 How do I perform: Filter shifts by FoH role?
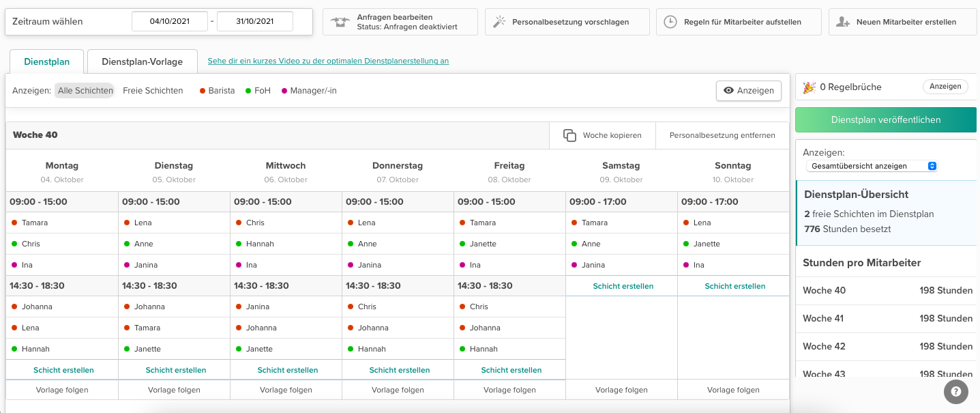(x=258, y=90)
